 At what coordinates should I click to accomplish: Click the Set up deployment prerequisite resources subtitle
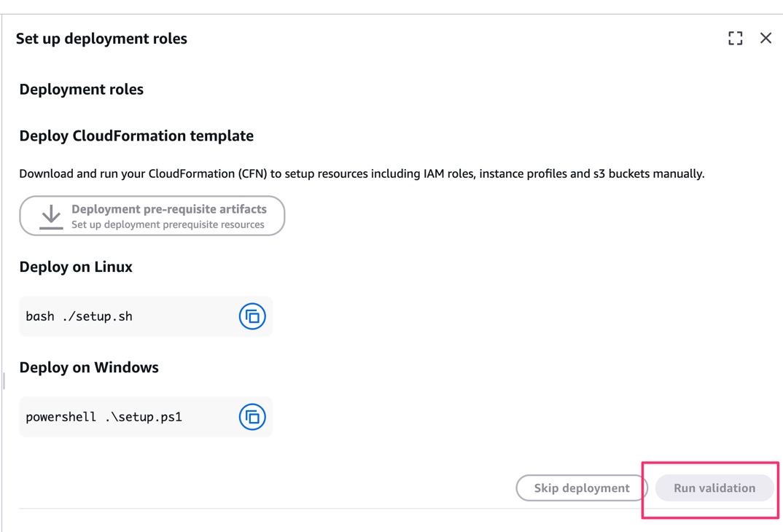click(168, 224)
